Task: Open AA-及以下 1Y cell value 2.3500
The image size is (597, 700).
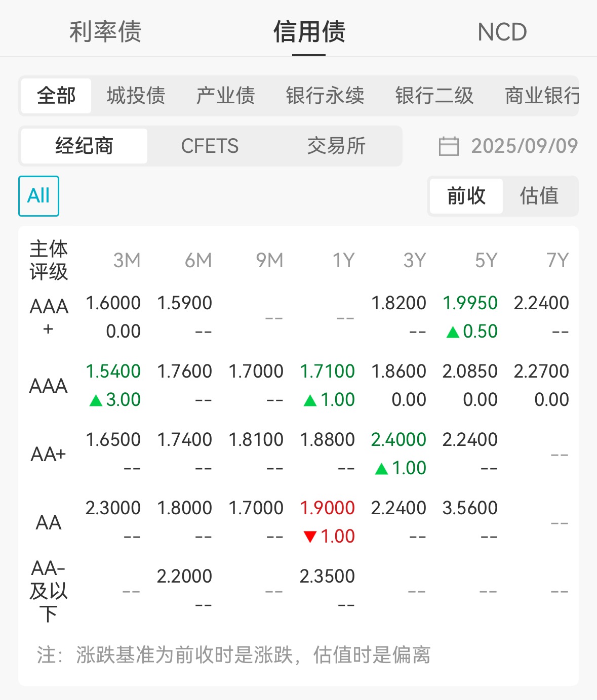Action: [328, 577]
